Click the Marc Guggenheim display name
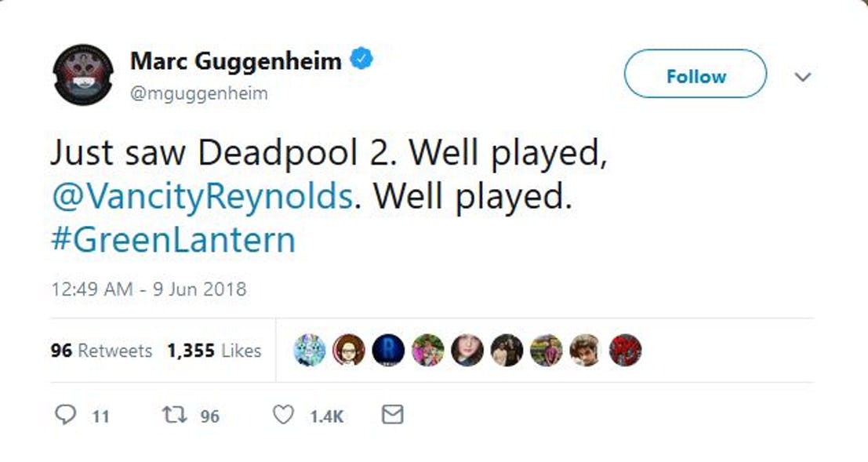The height and width of the screenshot is (462, 868). pyautogui.click(x=235, y=60)
